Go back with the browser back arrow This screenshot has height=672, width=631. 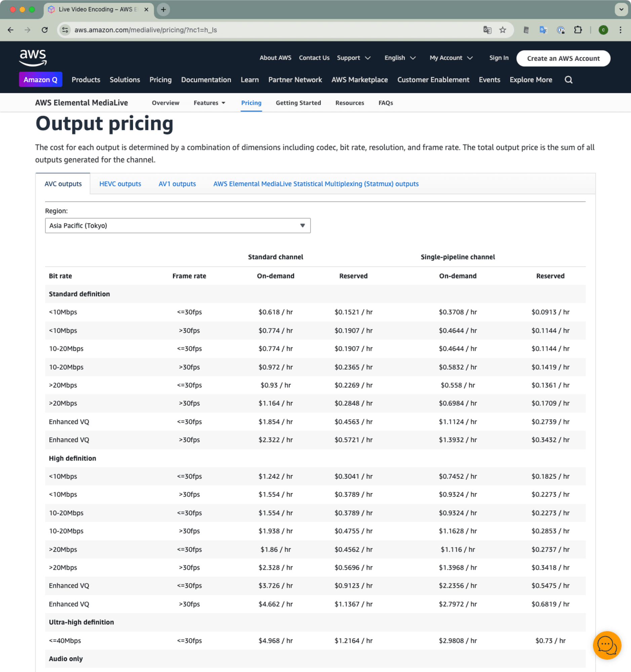(x=10, y=30)
